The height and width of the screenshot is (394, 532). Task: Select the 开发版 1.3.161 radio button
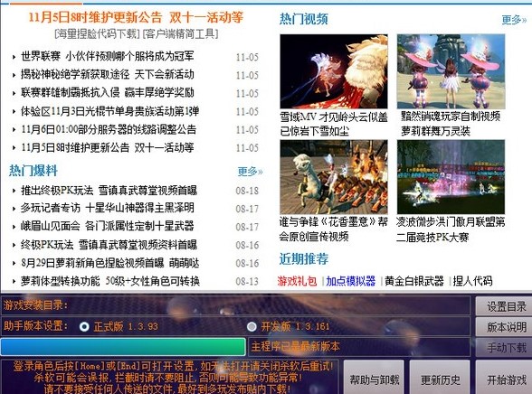(252, 326)
